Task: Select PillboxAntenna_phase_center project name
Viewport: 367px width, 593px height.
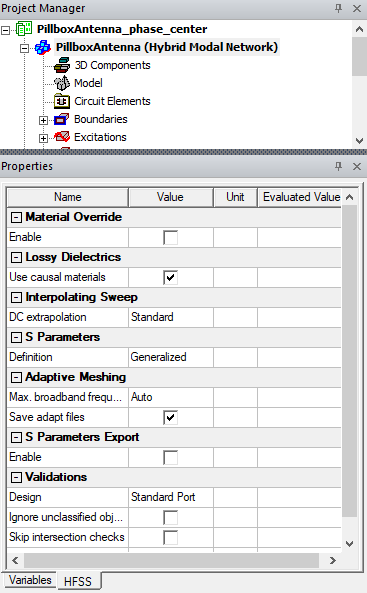Action: (x=122, y=29)
